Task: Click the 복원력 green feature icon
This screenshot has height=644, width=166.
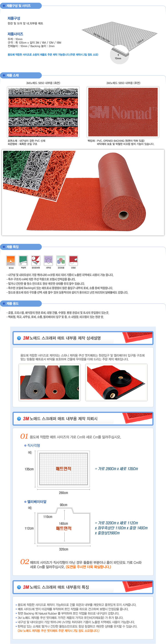Action: point(23,261)
